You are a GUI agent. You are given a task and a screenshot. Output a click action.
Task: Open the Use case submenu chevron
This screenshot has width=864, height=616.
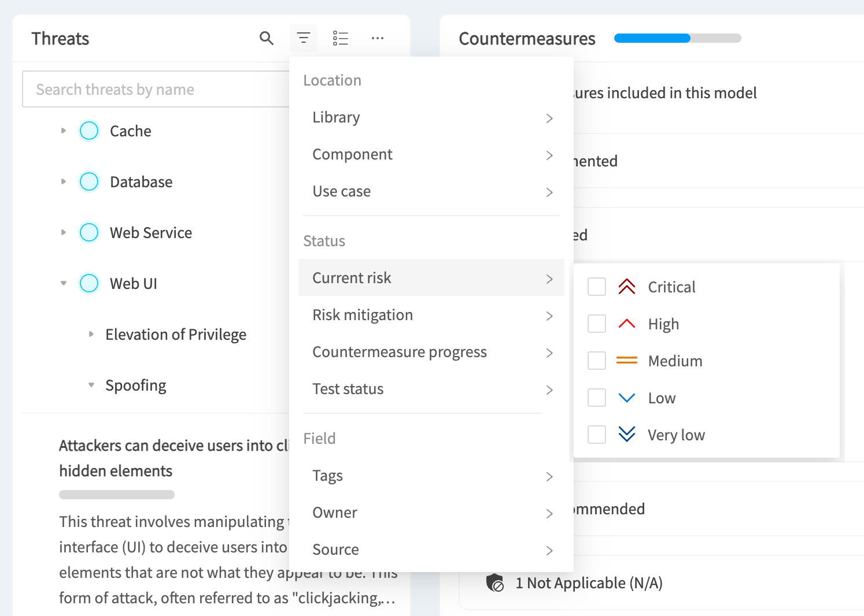(549, 192)
